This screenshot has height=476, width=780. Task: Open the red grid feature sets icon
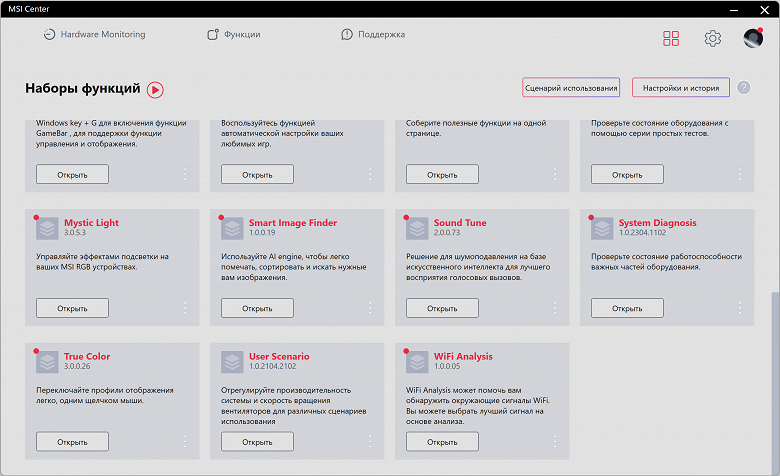671,38
